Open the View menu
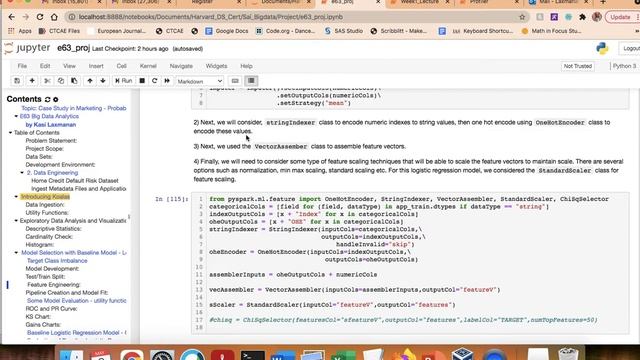 (x=69, y=66)
